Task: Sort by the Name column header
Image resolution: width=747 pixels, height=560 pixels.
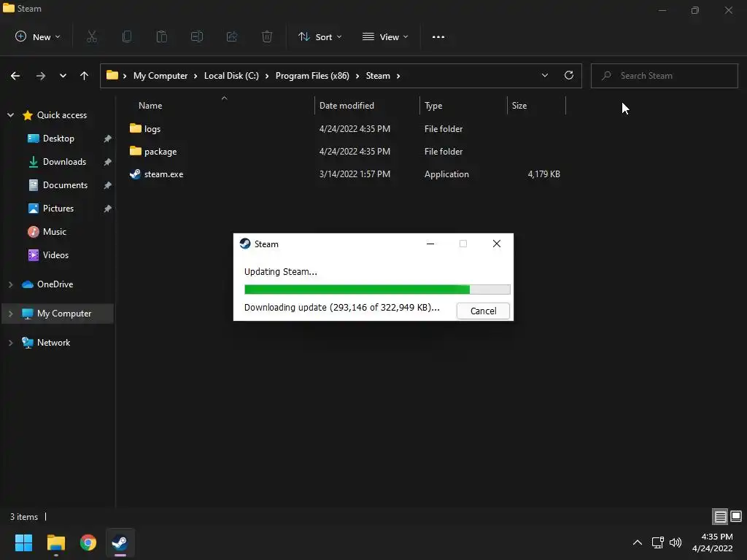Action: [x=150, y=106]
